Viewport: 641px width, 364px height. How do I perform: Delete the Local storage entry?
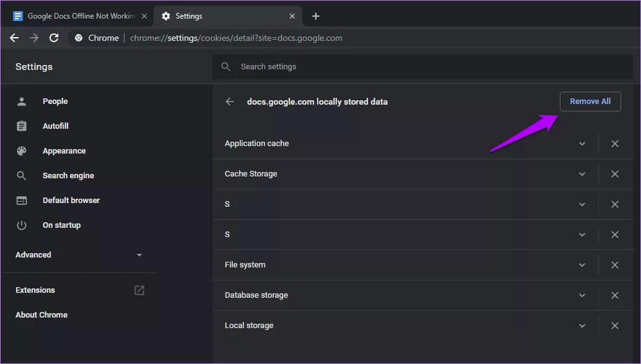click(615, 326)
